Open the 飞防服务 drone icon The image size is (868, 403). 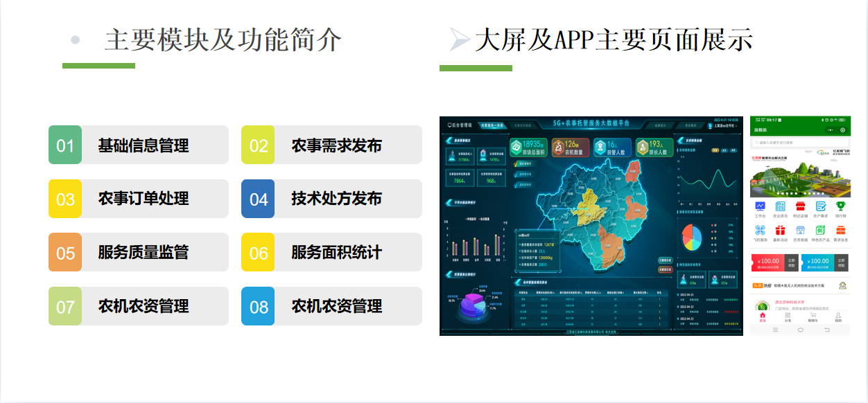[x=761, y=231]
